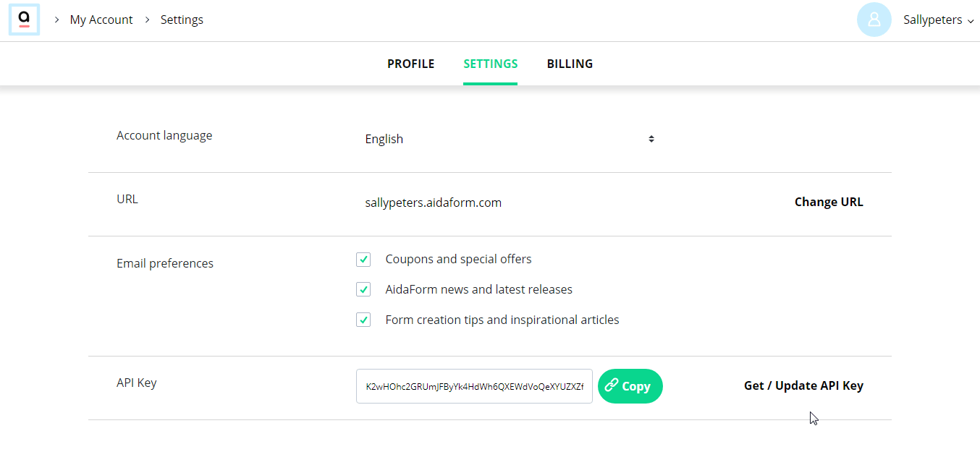Go to My Account breadcrumb
Image resolution: width=980 pixels, height=465 pixels.
pos(101,20)
